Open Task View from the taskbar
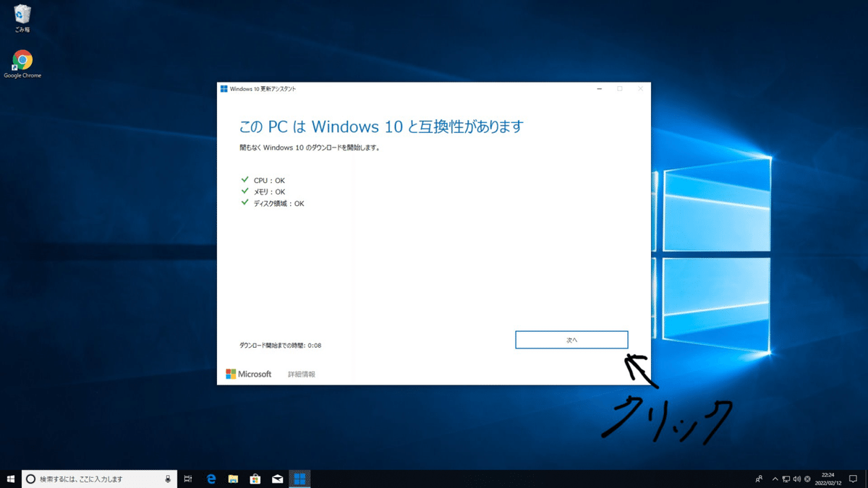 coord(188,479)
